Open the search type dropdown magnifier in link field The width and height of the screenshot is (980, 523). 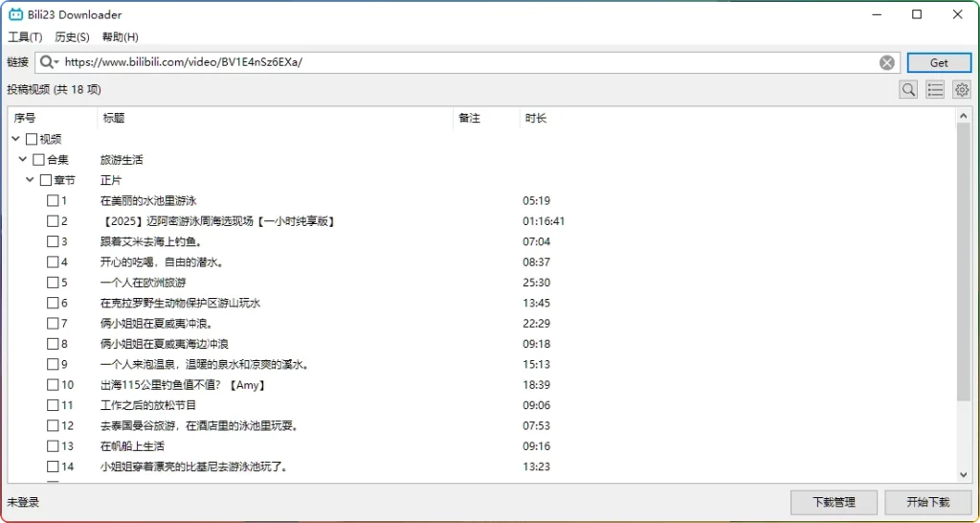click(50, 62)
